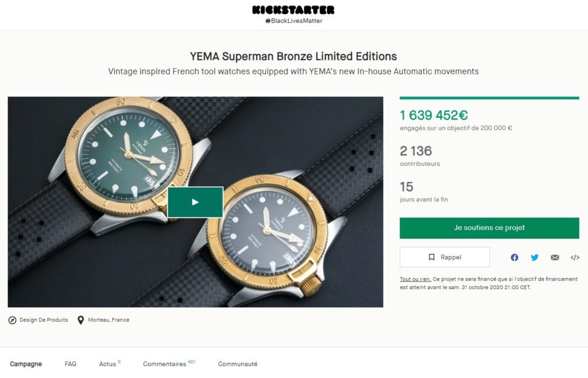Click the Rappel reminder button

click(x=444, y=257)
